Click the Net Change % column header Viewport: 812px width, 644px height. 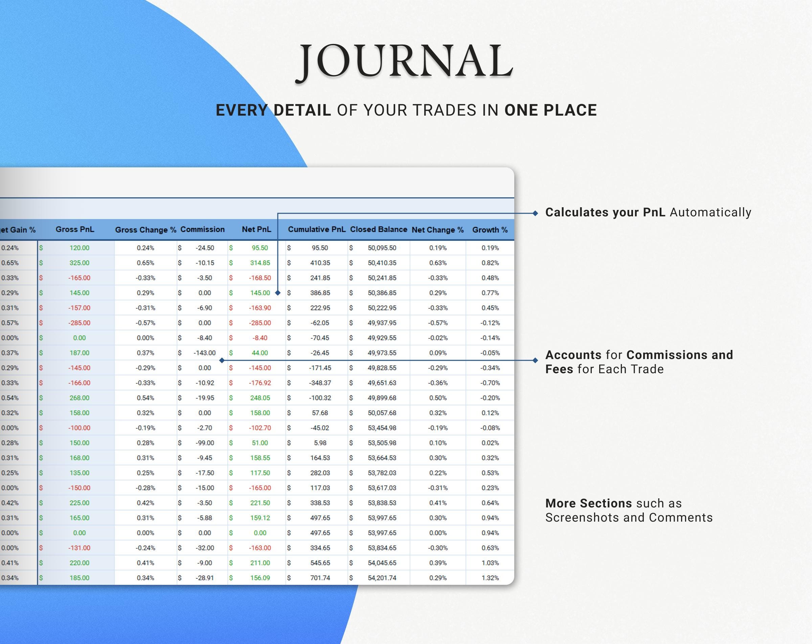click(x=437, y=230)
